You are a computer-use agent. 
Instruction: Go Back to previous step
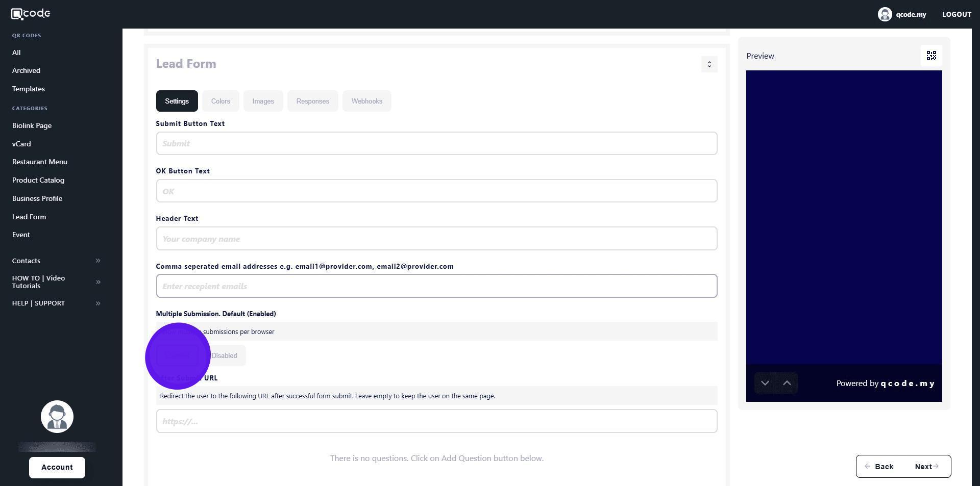click(x=879, y=467)
